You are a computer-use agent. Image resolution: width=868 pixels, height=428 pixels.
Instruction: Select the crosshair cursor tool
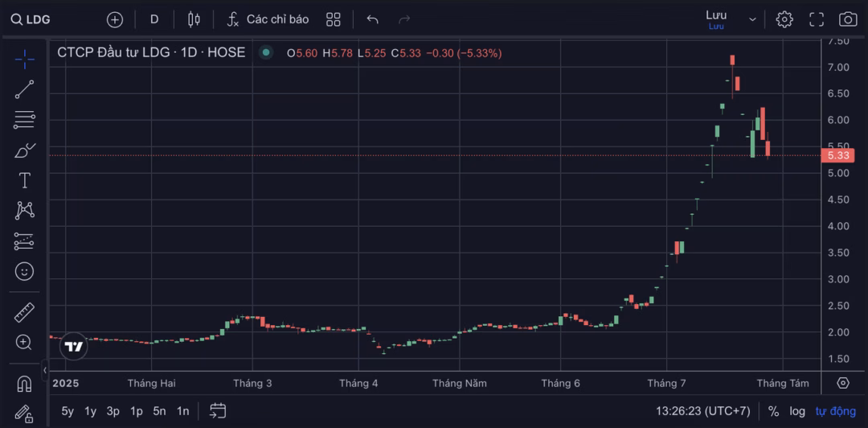click(x=24, y=59)
